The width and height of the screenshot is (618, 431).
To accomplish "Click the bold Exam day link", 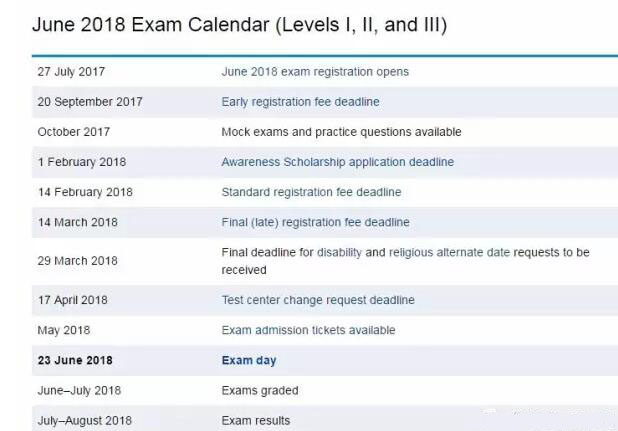I will coord(248,360).
